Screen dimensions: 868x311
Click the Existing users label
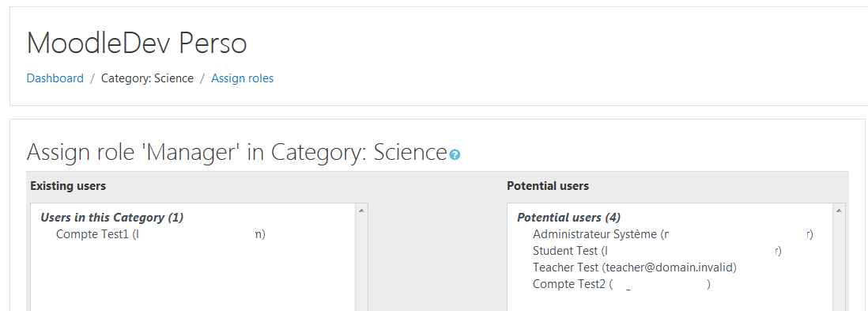click(x=68, y=186)
